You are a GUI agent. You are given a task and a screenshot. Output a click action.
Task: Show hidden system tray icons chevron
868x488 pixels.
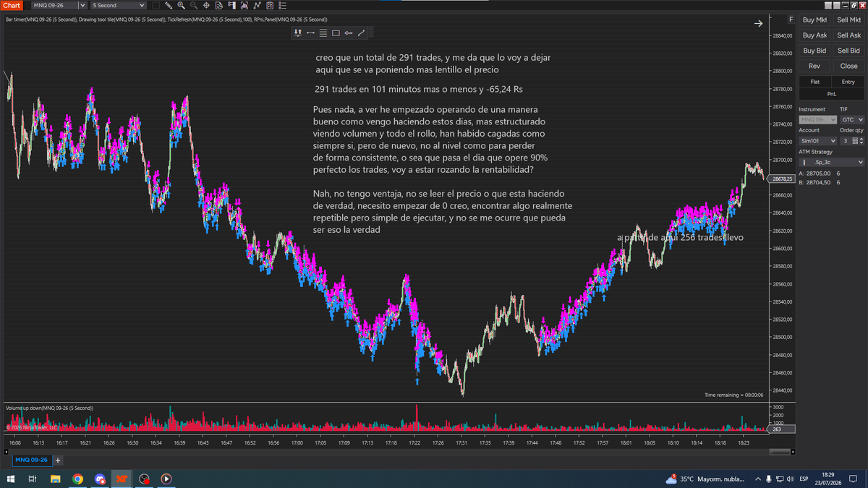point(758,479)
